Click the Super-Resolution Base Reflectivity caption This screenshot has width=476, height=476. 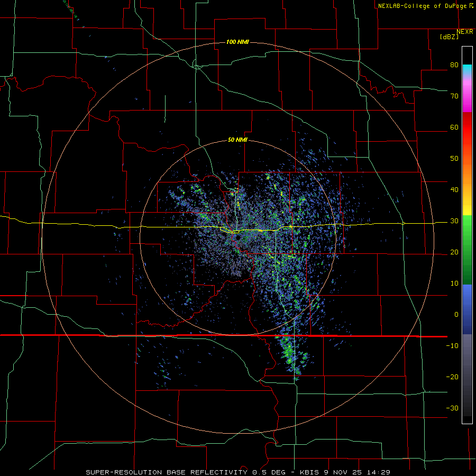tap(238, 472)
